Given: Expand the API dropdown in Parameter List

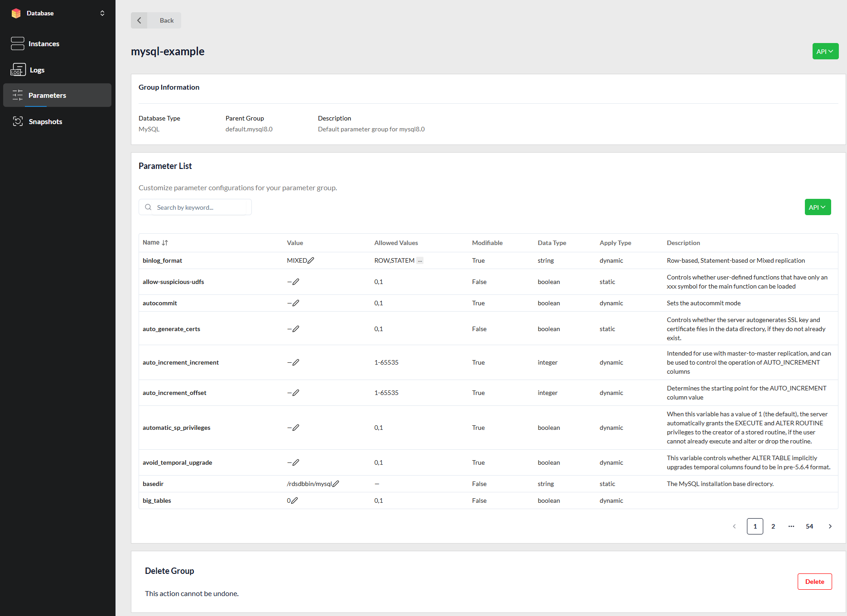Looking at the screenshot, I should pyautogui.click(x=817, y=207).
